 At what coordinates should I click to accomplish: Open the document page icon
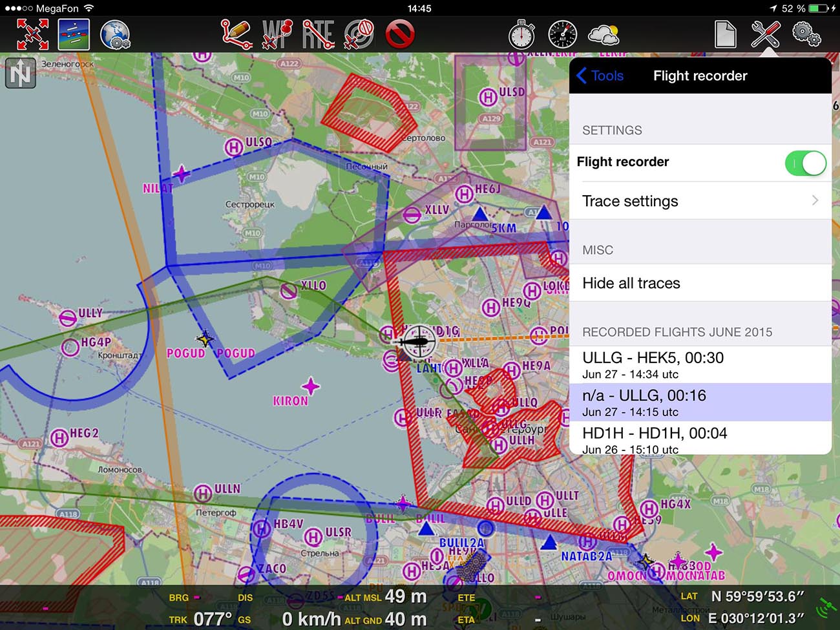click(725, 34)
